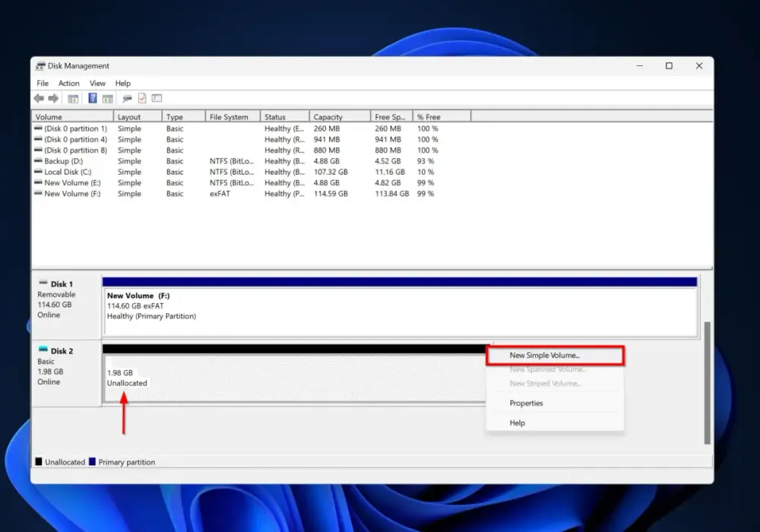Click the 107.32 GB capacity cell
The width and height of the screenshot is (760, 532).
pyautogui.click(x=331, y=172)
